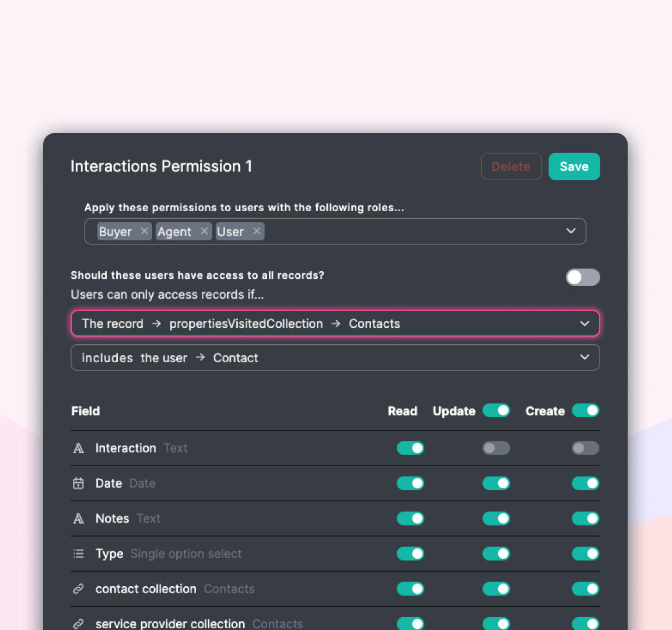Expand the propertiesVisitedCollection condition dropdown
Screen dimensions: 672x630
point(584,324)
